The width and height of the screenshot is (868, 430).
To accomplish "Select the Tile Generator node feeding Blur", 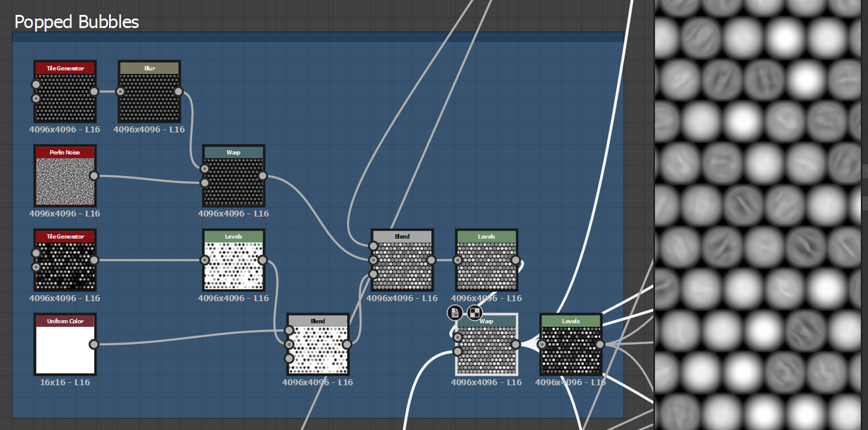I will click(x=64, y=92).
